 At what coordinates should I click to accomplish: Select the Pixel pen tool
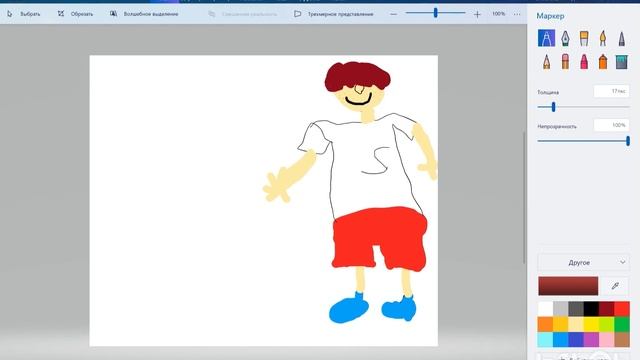point(621,38)
